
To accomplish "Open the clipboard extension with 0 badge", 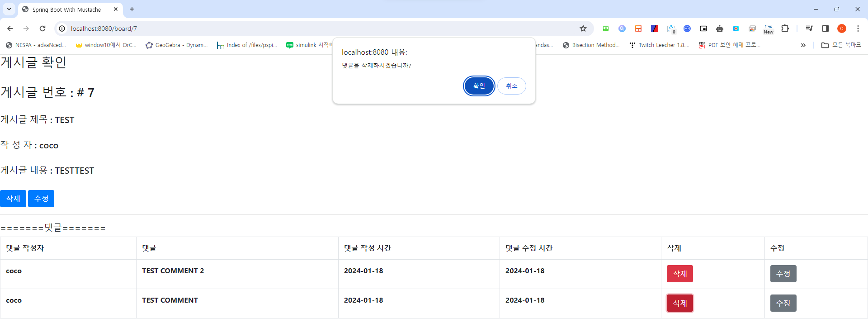I will pyautogui.click(x=671, y=29).
